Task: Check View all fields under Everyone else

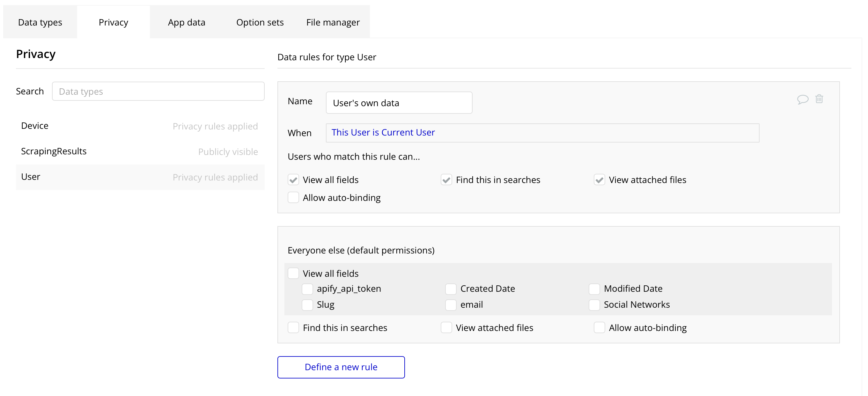Action: tap(293, 273)
